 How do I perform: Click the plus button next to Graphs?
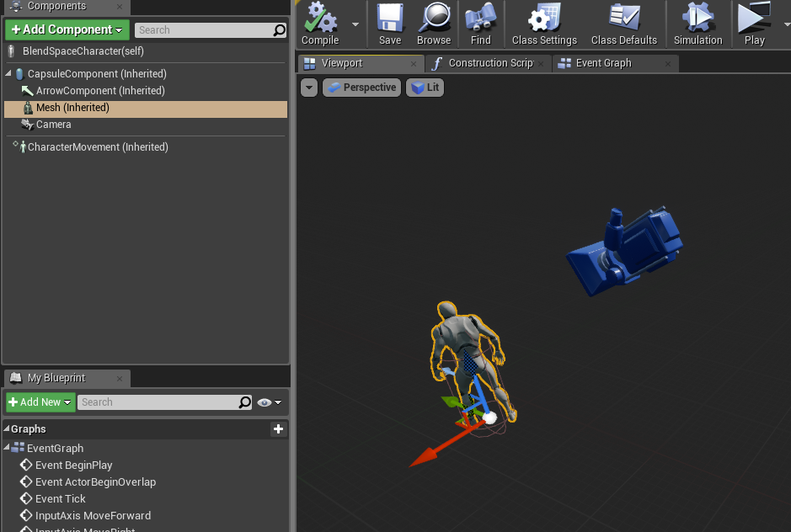click(x=278, y=429)
